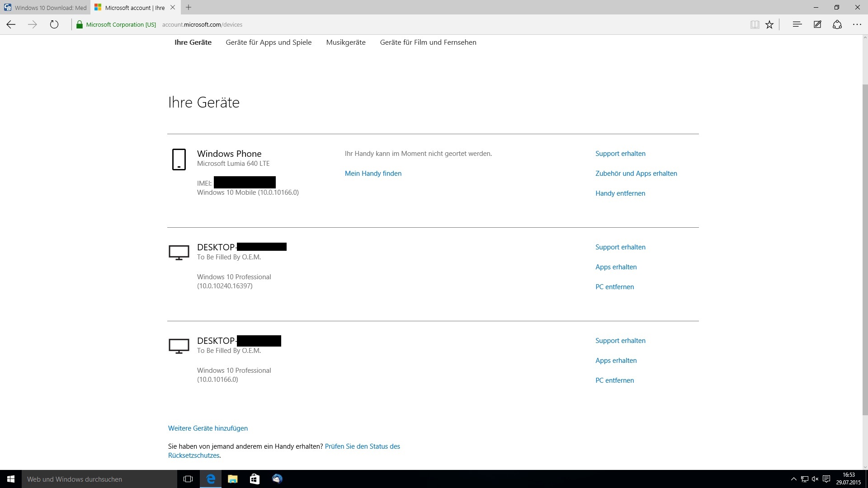Make a web note
The width and height of the screenshot is (868, 488).
817,24
